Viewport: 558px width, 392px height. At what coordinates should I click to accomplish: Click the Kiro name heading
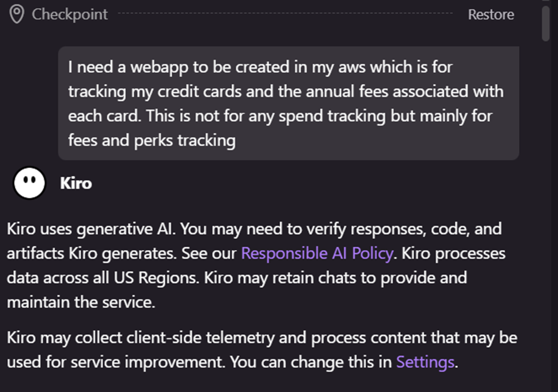[76, 184]
